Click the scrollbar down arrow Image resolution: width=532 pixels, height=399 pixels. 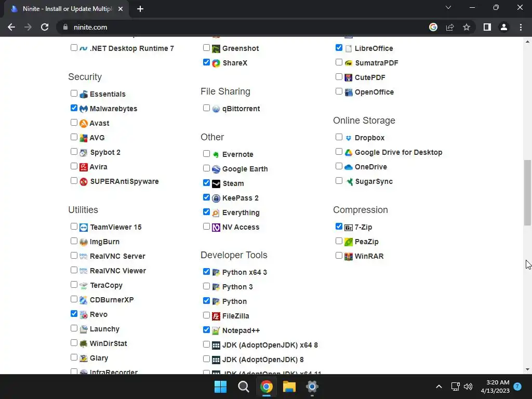(527, 369)
